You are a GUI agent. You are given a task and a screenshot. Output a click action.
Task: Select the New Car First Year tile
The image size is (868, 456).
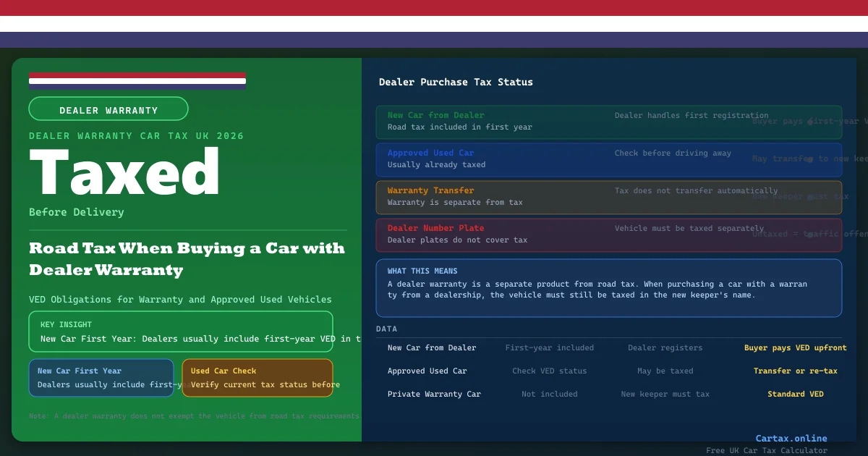coord(101,378)
